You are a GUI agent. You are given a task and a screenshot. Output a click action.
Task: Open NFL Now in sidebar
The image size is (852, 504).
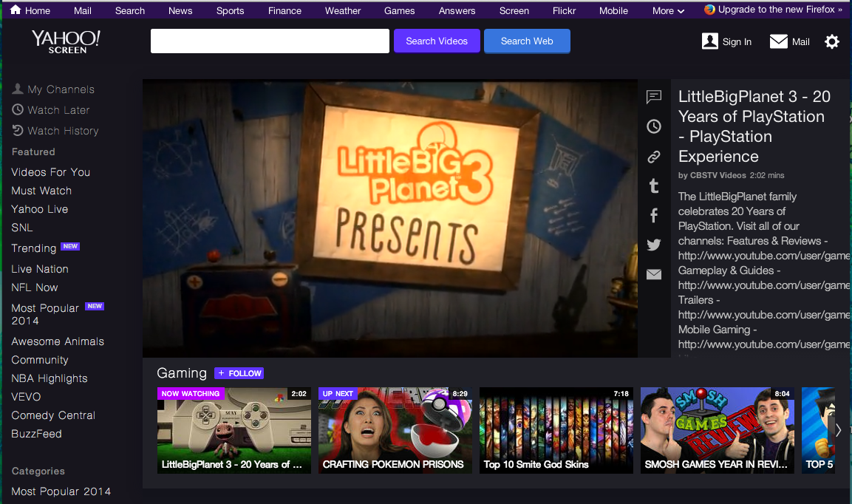click(34, 287)
